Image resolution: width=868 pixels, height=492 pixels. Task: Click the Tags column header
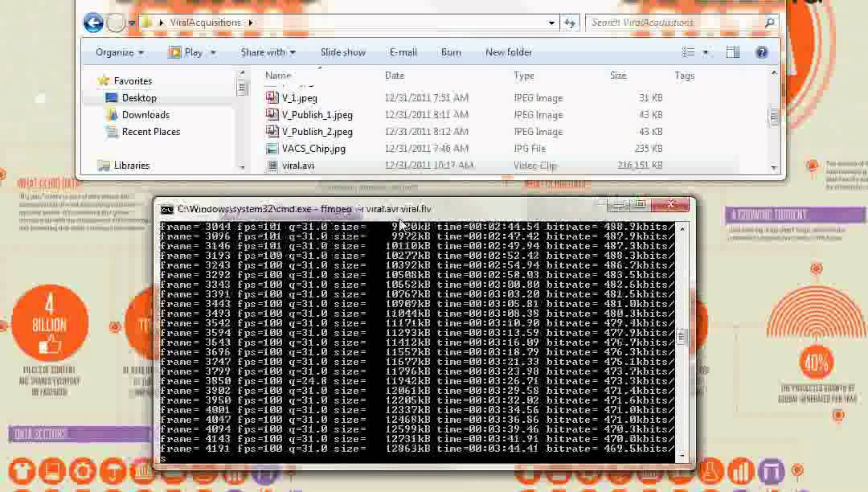[x=684, y=76]
